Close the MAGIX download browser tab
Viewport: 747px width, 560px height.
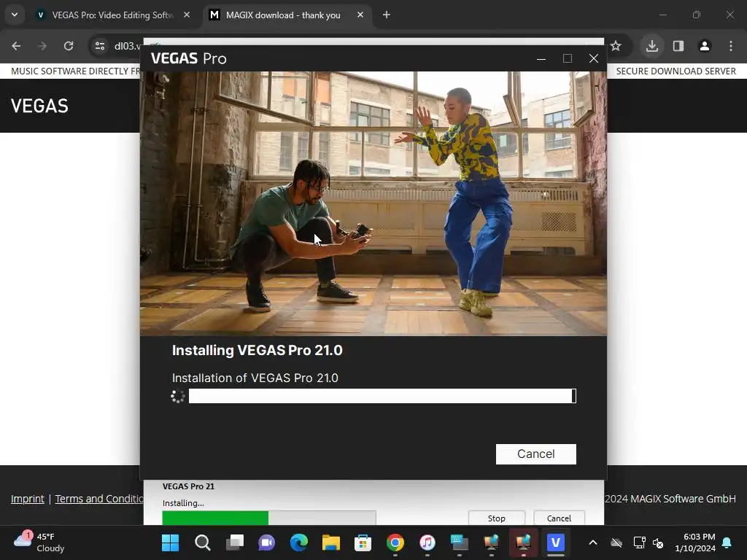(x=360, y=15)
